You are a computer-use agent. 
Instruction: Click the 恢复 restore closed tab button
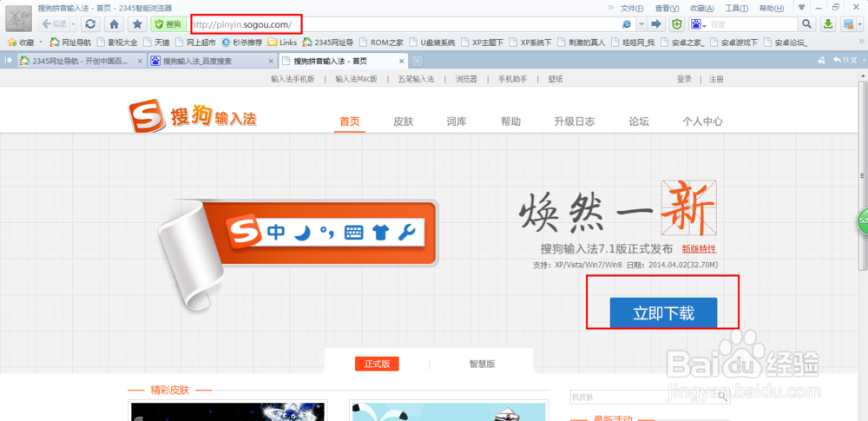[x=845, y=60]
